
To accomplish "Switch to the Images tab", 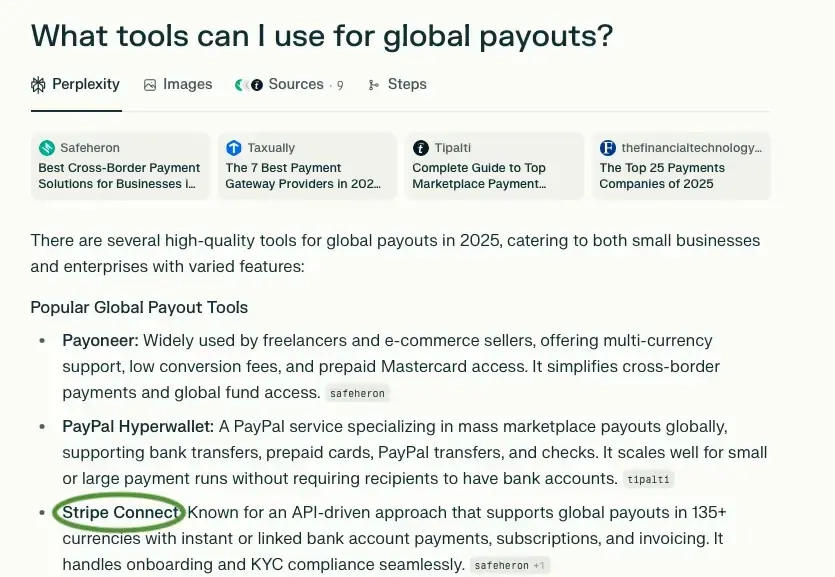I will [178, 85].
